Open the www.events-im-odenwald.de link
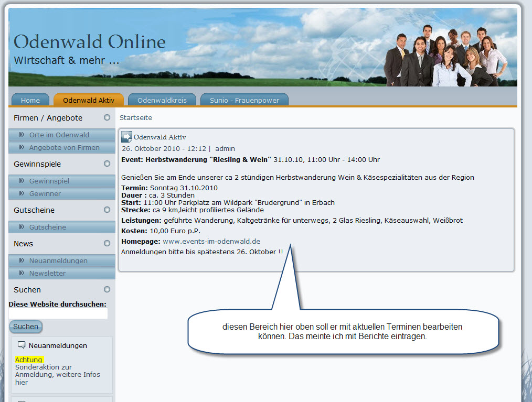Viewport: 532px width, 402px height. coord(211,242)
